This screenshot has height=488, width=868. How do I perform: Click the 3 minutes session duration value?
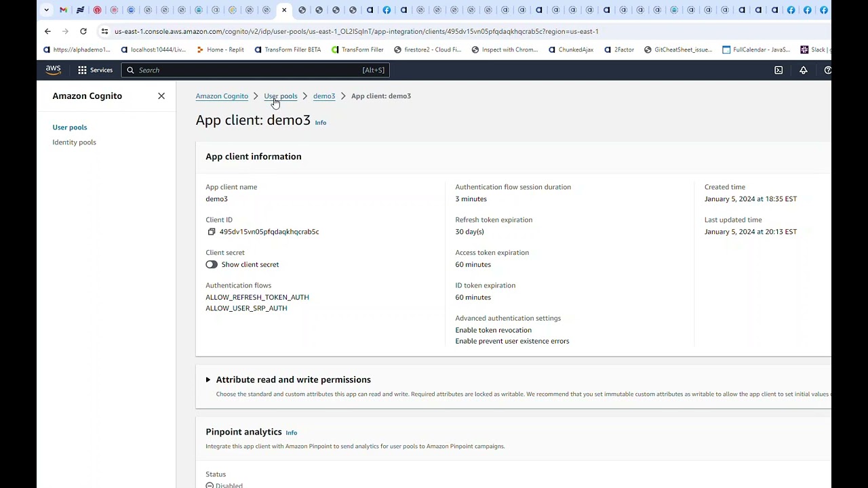(471, 199)
